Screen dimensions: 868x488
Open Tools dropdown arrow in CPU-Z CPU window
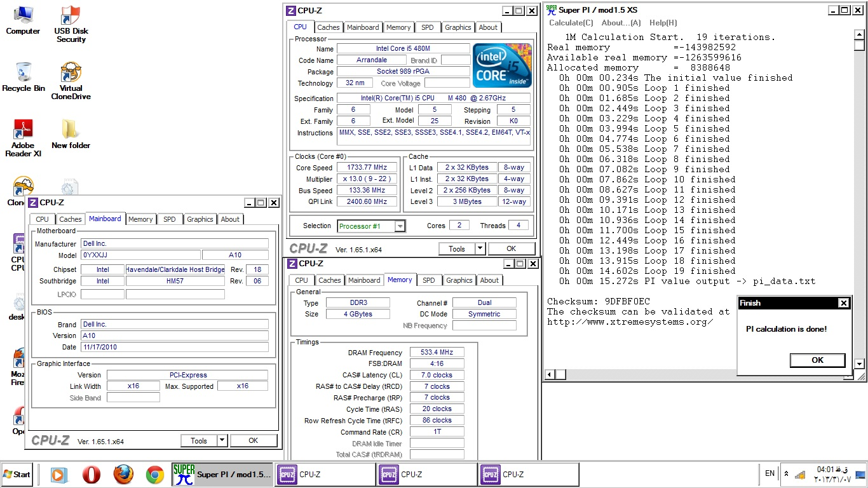[480, 249]
